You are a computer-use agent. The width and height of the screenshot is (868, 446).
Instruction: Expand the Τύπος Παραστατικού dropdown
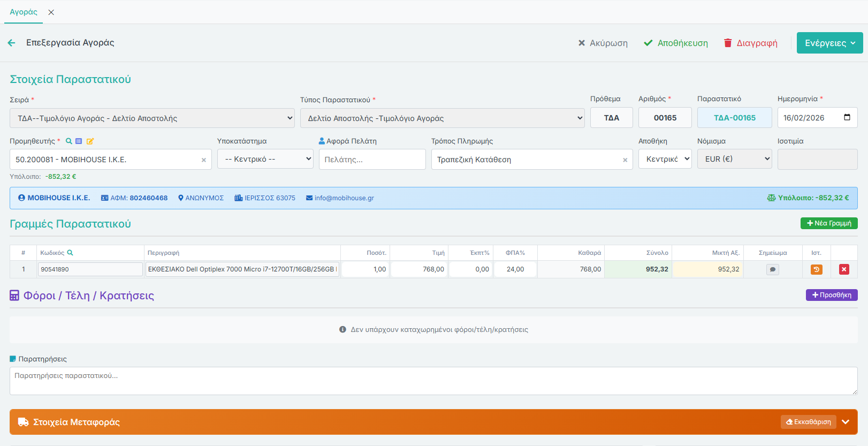442,118
